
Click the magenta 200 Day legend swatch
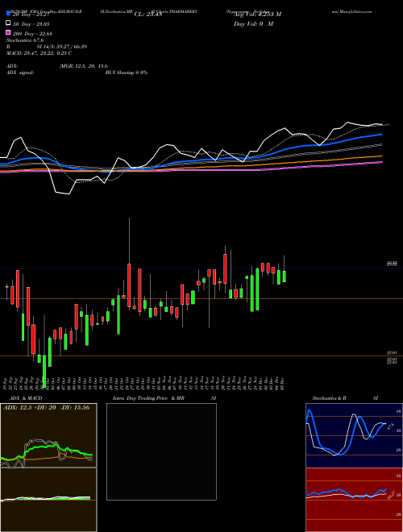8,33
